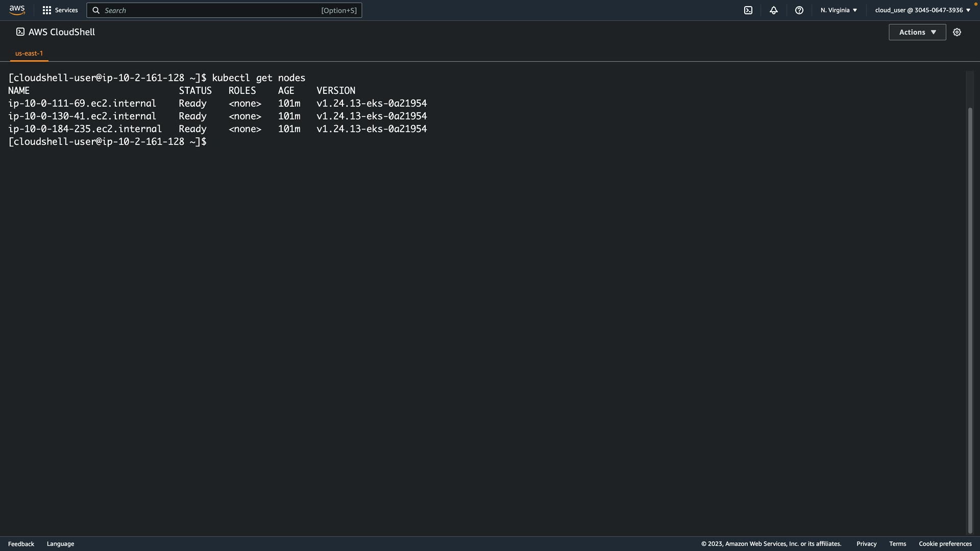
Task: Open the Terms link
Action: [x=897, y=544]
